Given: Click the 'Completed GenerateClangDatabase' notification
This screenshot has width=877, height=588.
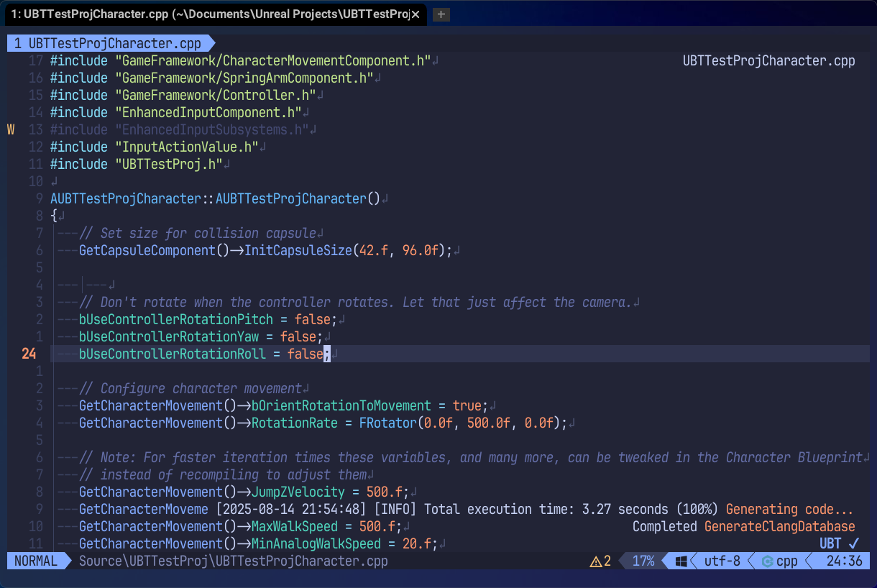Looking at the screenshot, I should [743, 526].
